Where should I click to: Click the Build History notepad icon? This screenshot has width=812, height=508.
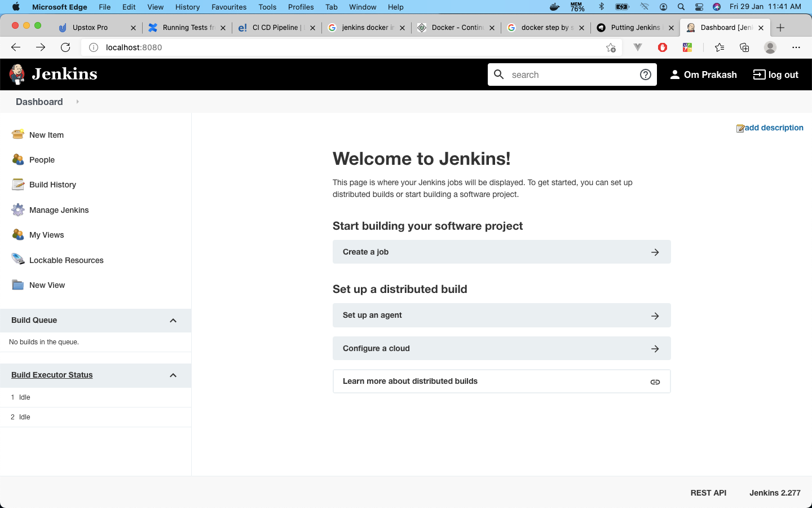tap(18, 185)
